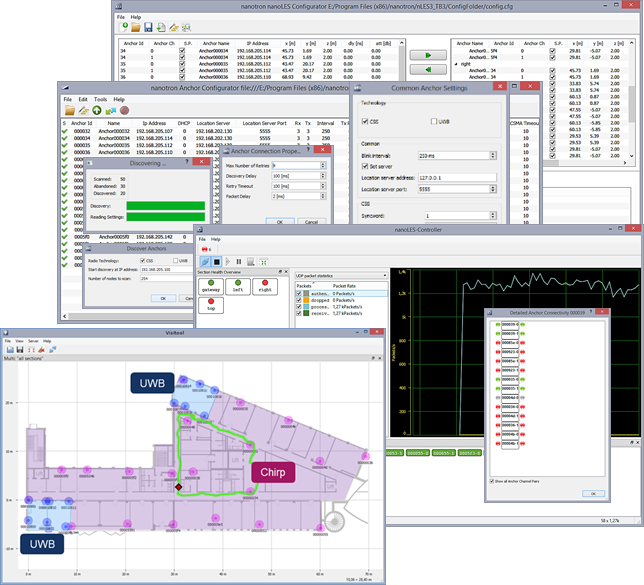
Task: Toggle the dropped packets checkbox
Action: [x=299, y=300]
